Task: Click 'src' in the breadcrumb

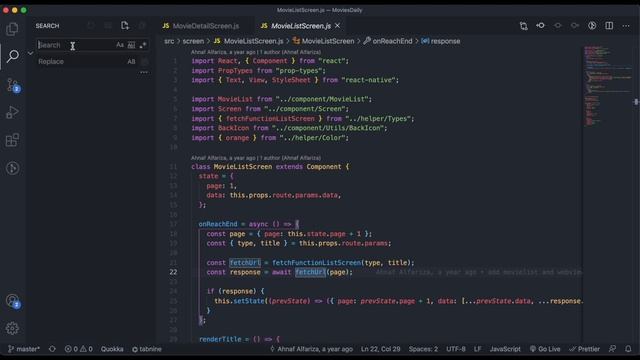Action: coord(169,41)
